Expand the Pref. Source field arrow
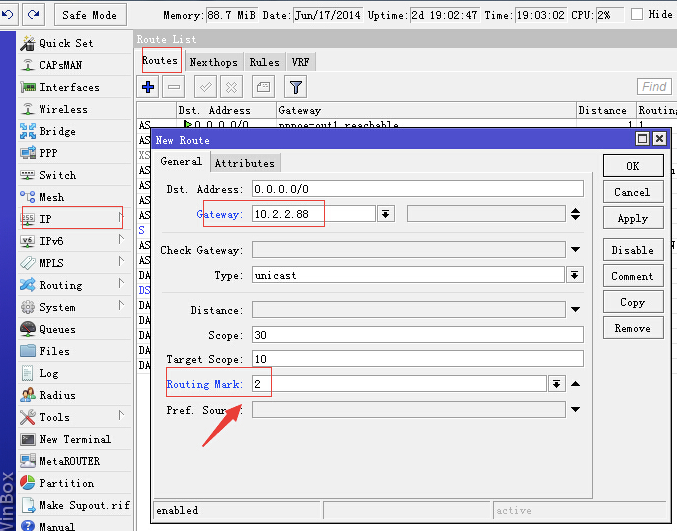Image resolution: width=677 pixels, height=531 pixels. [575, 409]
